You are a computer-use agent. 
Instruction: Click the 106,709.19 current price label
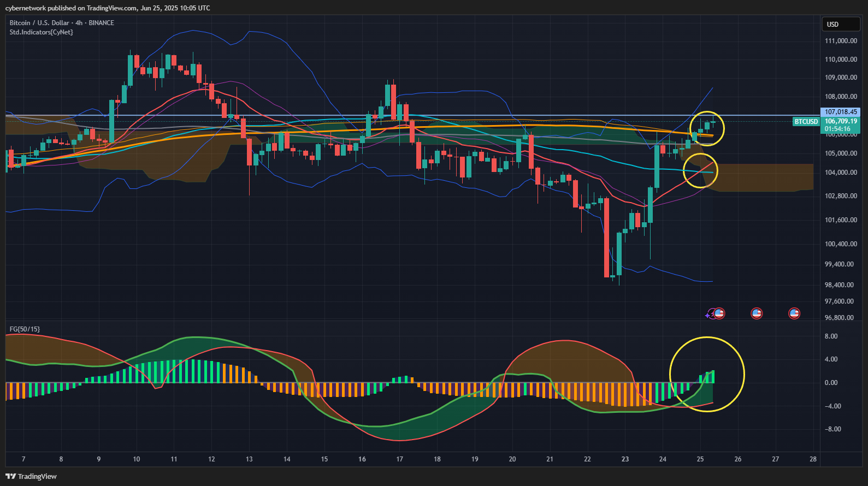click(841, 121)
